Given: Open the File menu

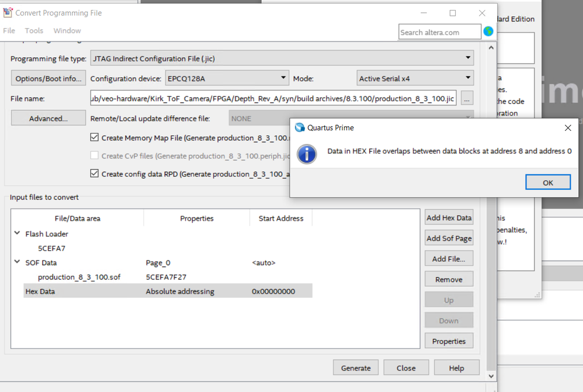Looking at the screenshot, I should pyautogui.click(x=9, y=30).
